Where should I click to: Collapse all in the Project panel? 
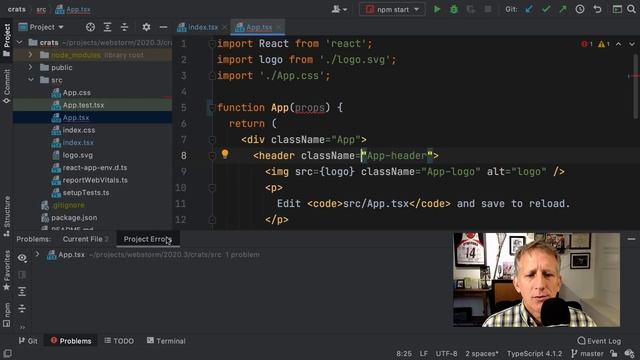coord(124,27)
